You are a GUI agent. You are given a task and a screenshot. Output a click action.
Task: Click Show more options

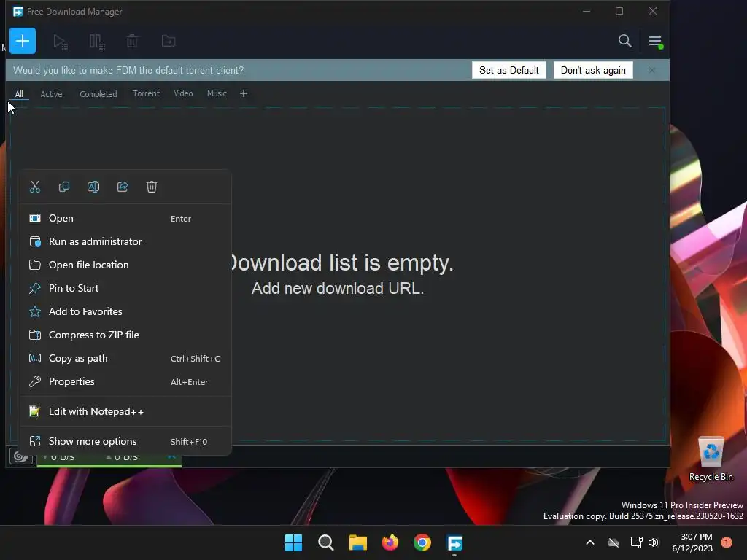pos(125,441)
